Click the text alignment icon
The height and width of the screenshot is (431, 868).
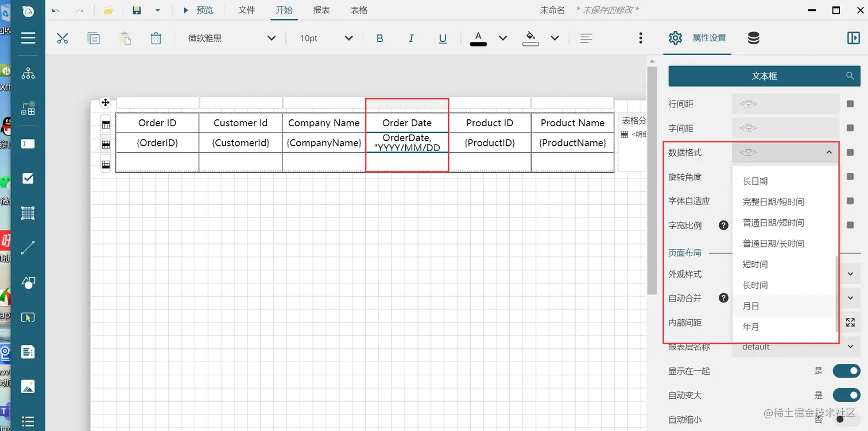tap(586, 38)
